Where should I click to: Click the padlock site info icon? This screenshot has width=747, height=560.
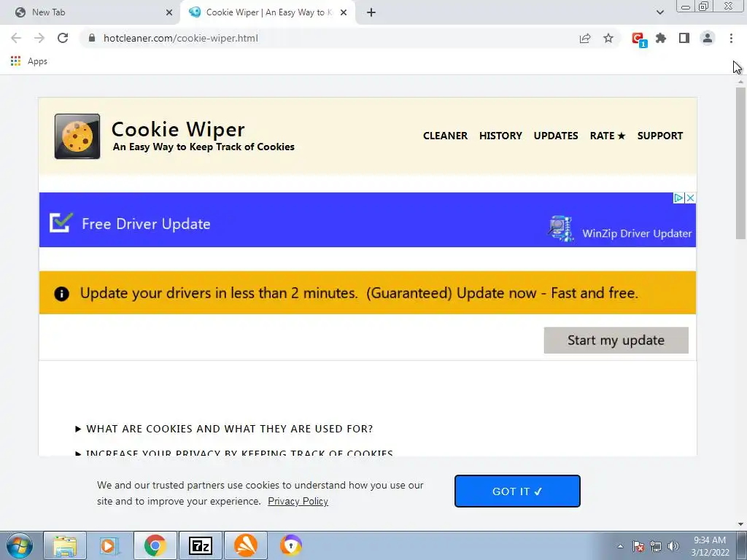click(92, 38)
